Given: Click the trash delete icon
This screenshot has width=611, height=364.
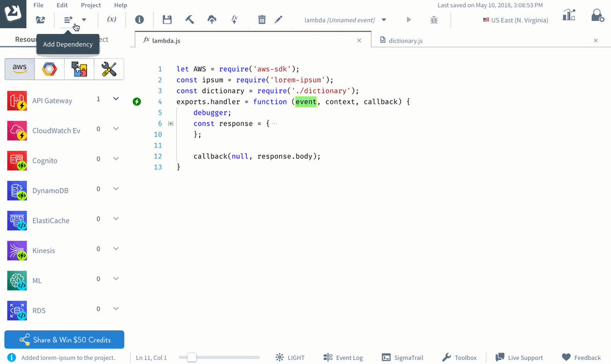Looking at the screenshot, I should (x=262, y=20).
